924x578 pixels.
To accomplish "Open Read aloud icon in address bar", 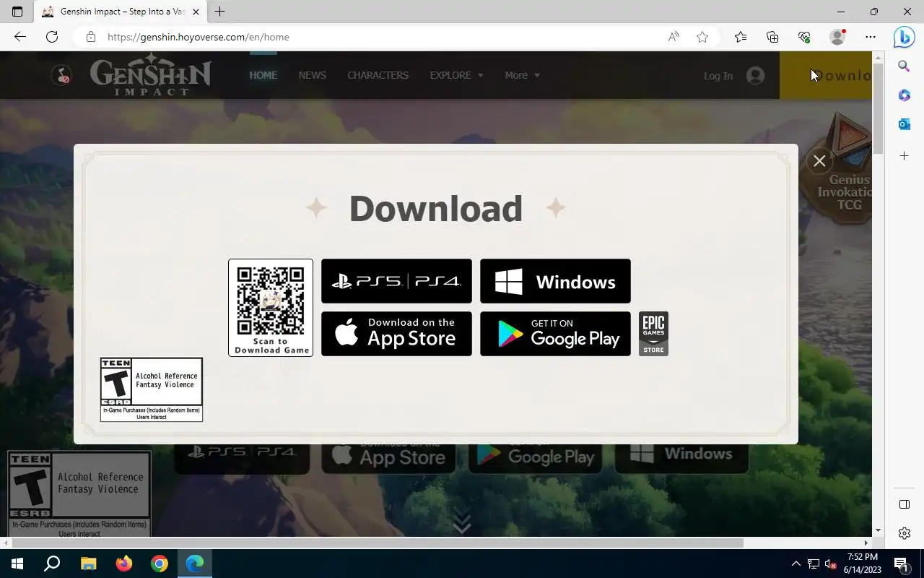I will coord(674,37).
